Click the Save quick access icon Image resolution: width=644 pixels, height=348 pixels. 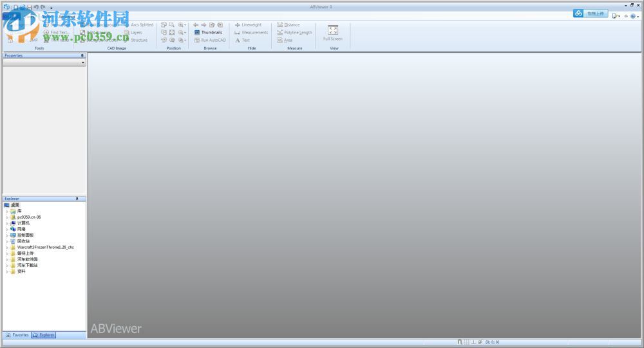(x=30, y=7)
